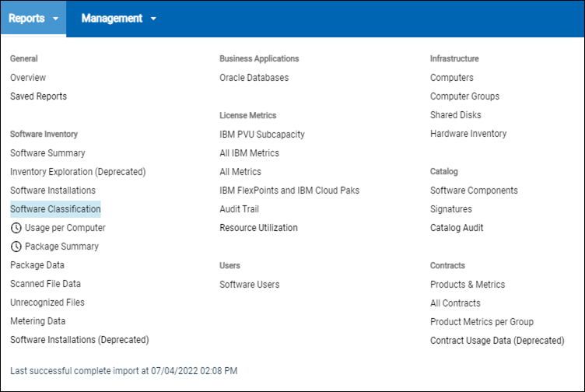
Task: Open Saved Reports
Action: tap(38, 96)
